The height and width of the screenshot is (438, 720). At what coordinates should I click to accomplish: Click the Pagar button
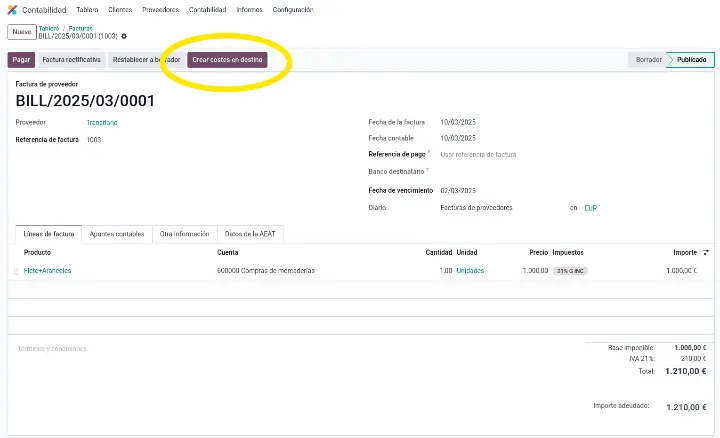coord(21,60)
